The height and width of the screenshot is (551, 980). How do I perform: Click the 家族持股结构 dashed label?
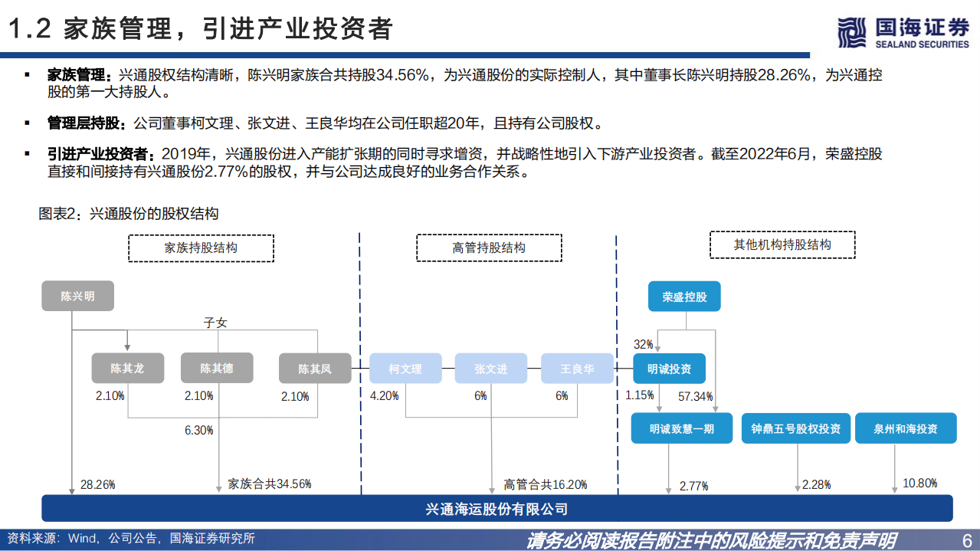coord(201,248)
